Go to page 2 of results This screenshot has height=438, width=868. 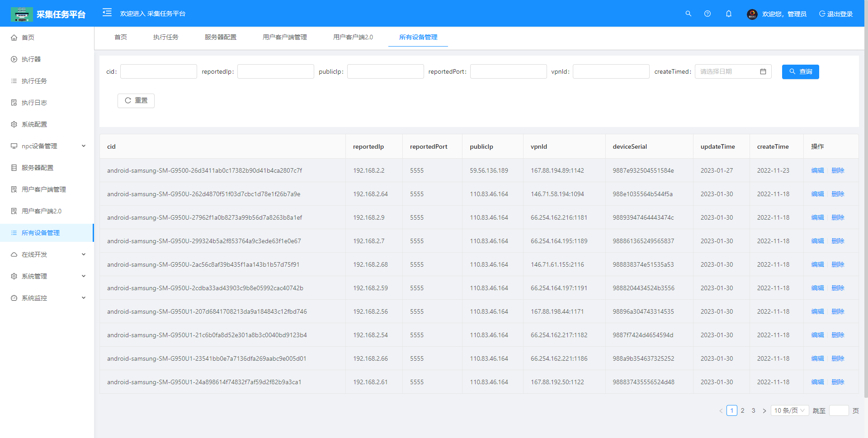[742, 410]
